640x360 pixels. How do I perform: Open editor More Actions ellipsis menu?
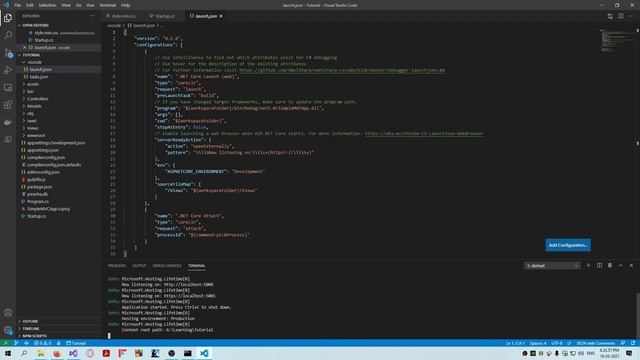[631, 16]
